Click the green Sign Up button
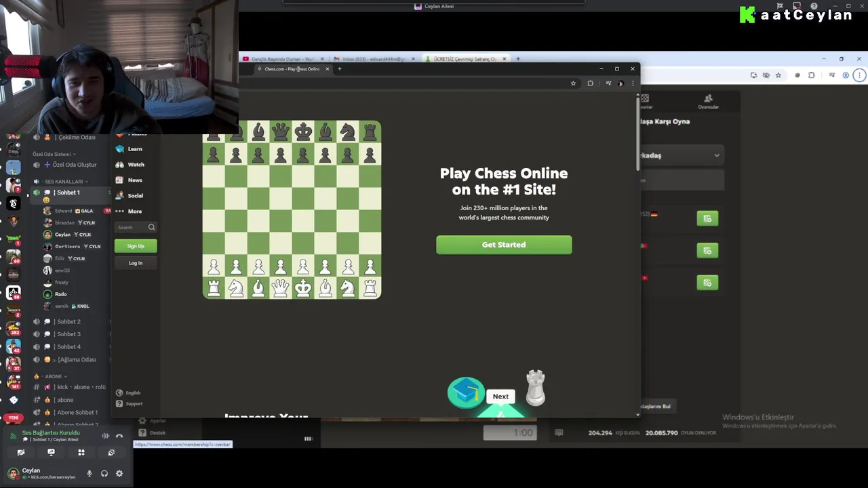Screen dimensions: 868x488 click(136, 246)
